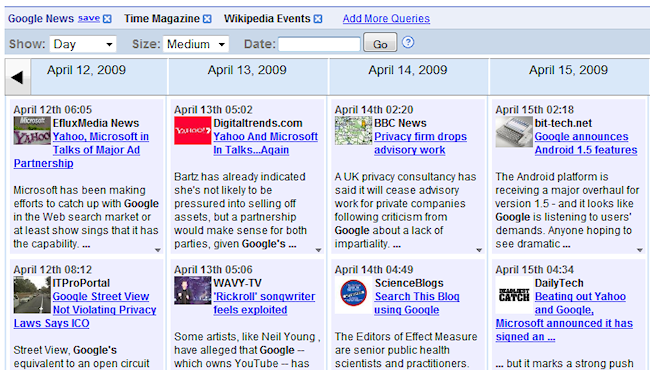Expand the April 14th 02:20 story

(479, 250)
